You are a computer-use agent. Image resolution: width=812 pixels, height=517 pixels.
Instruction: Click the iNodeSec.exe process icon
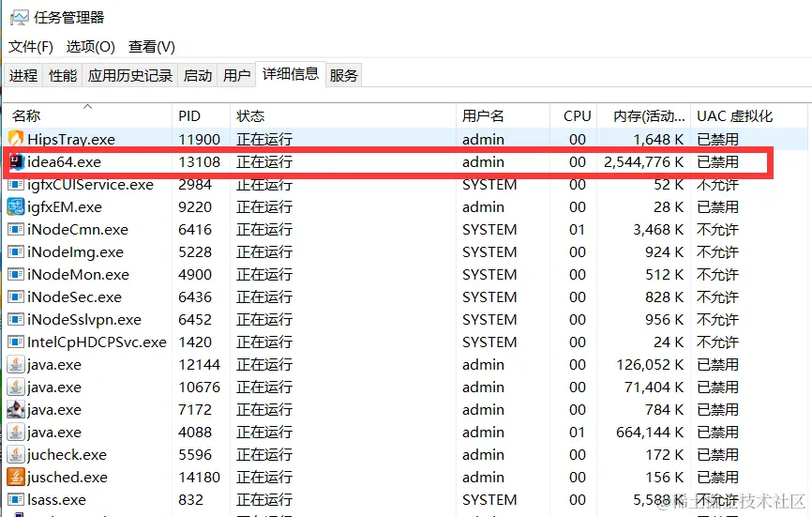16,297
